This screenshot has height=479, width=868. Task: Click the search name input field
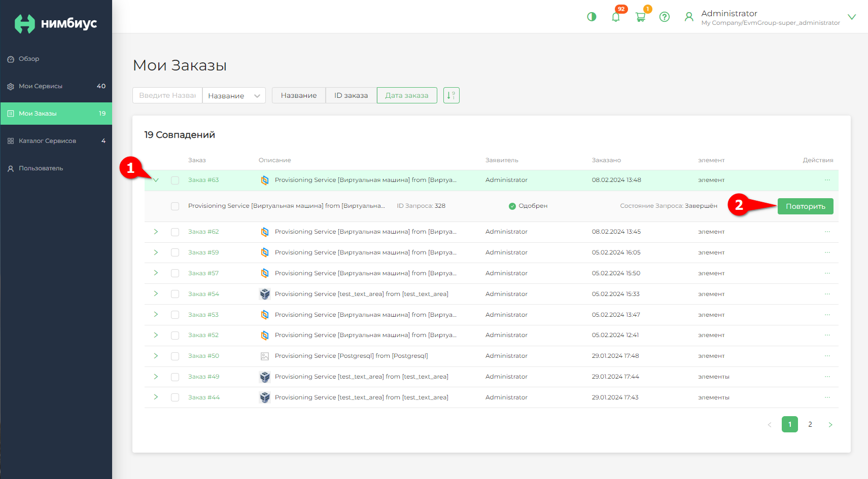(x=167, y=95)
